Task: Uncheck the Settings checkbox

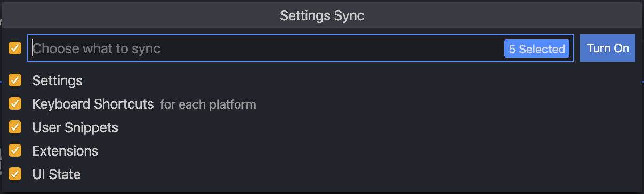Action: click(15, 80)
